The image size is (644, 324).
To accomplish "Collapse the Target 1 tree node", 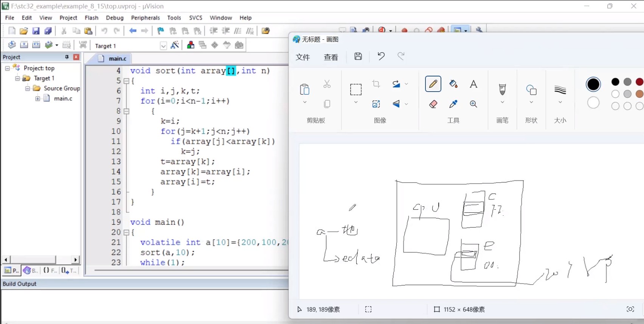I will point(17,78).
